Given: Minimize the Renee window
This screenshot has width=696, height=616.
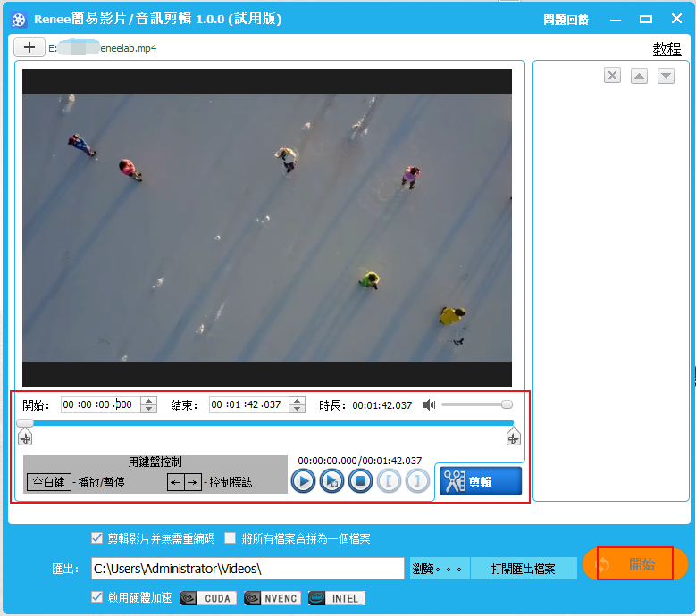Looking at the screenshot, I should (616, 20).
